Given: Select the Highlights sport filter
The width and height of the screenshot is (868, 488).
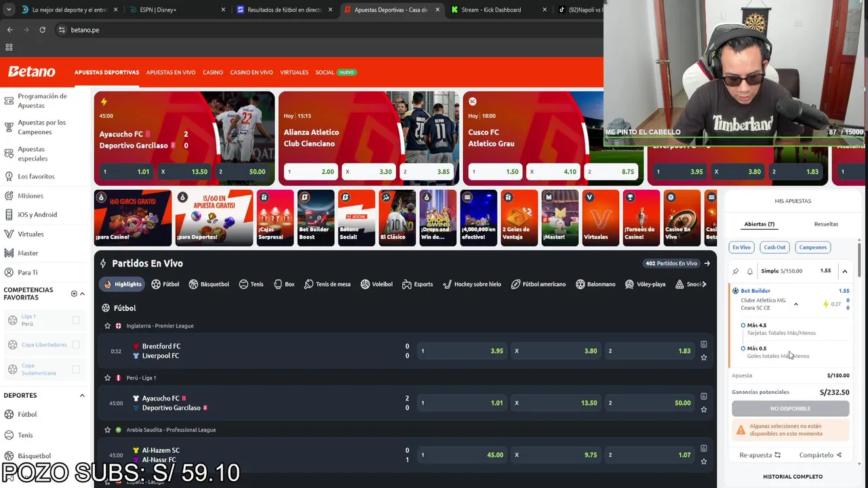Looking at the screenshot, I should click(123, 284).
